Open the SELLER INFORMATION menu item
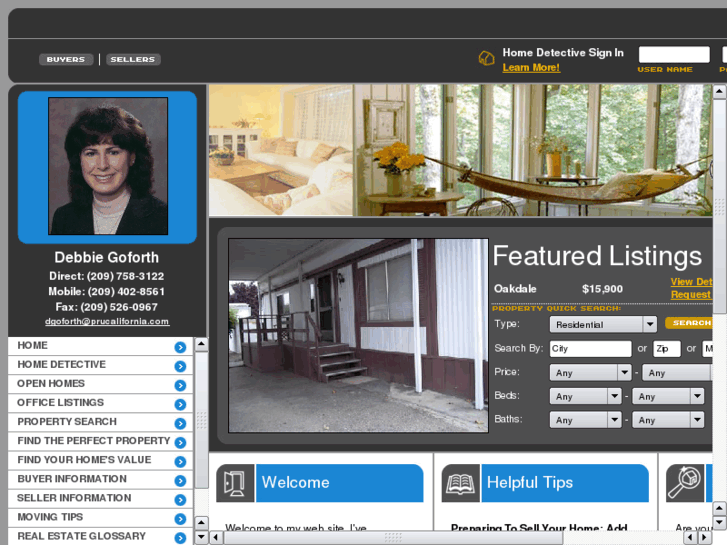Image resolution: width=727 pixels, height=545 pixels. (x=100, y=498)
